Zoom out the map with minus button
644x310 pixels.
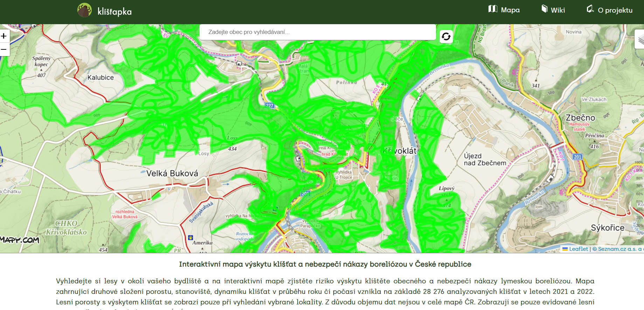point(4,49)
